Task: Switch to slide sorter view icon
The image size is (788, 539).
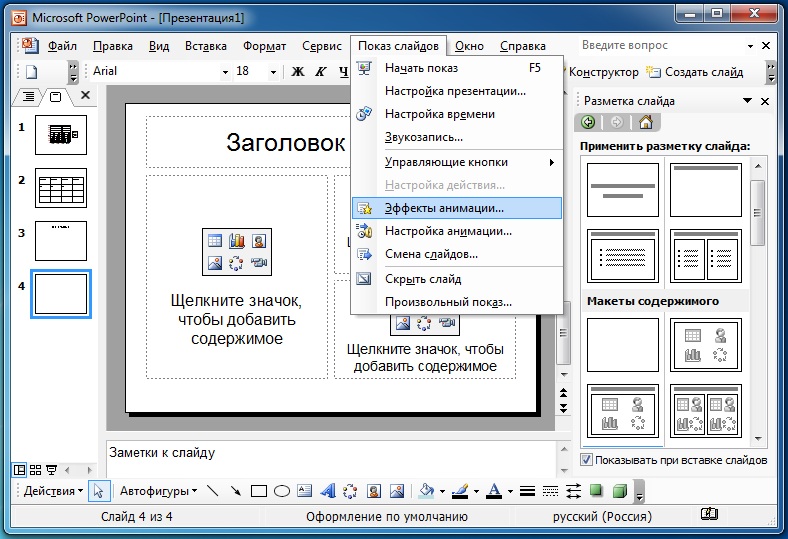Action: click(x=36, y=469)
